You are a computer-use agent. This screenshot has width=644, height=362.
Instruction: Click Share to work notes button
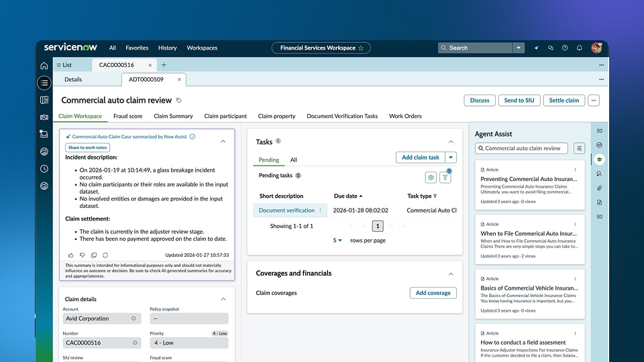coord(87,147)
